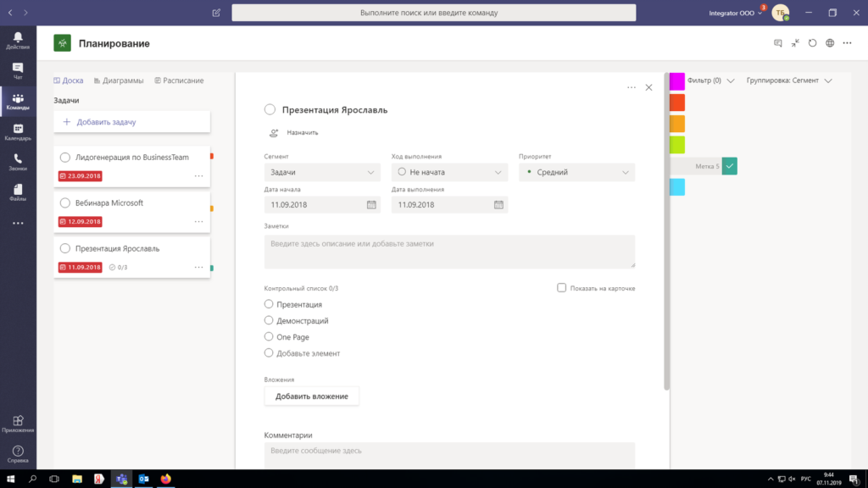
Task: Open Windows Start menu
Action: tap(10, 479)
